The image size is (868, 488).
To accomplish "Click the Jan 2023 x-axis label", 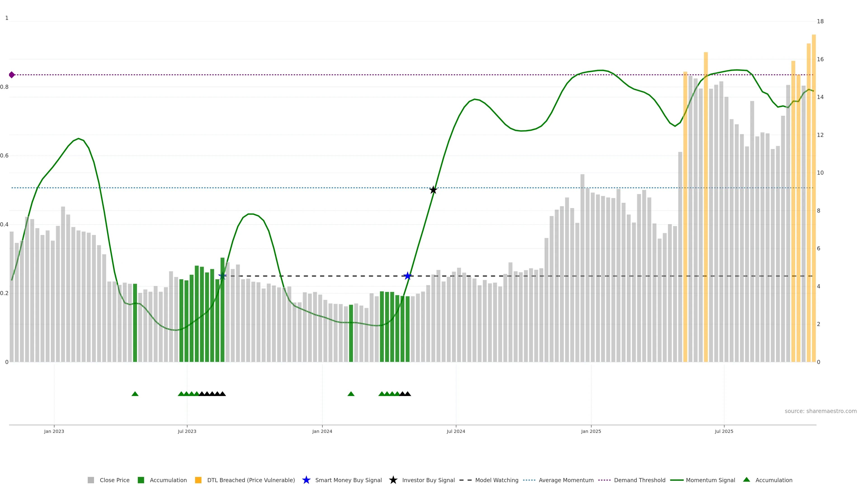I will point(54,432).
